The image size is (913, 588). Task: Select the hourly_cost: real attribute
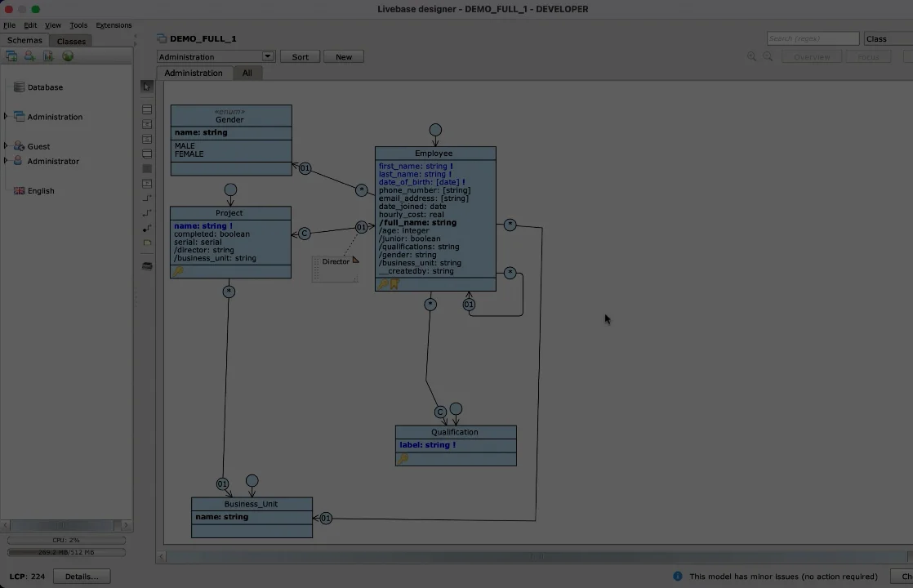[411, 214]
